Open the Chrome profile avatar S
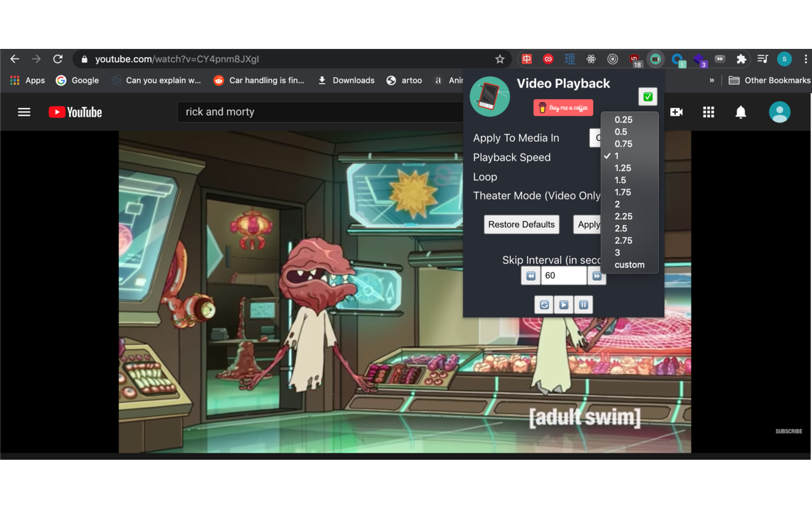Image resolution: width=812 pixels, height=508 pixels. (x=784, y=59)
